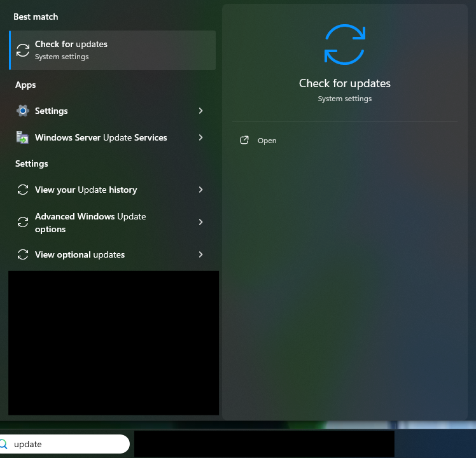Screen dimensions: 476x458
Task: Expand the View optional updates chevron
Action: (x=200, y=254)
